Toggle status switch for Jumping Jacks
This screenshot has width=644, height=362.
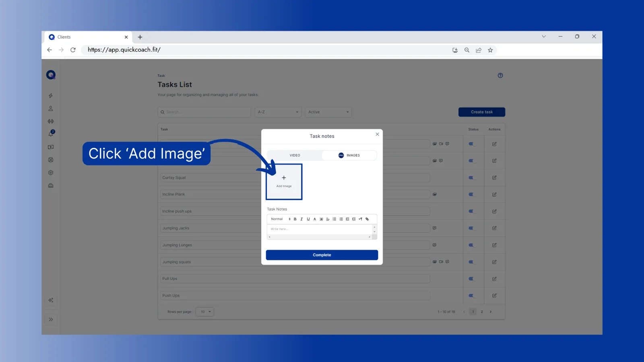pos(472,228)
